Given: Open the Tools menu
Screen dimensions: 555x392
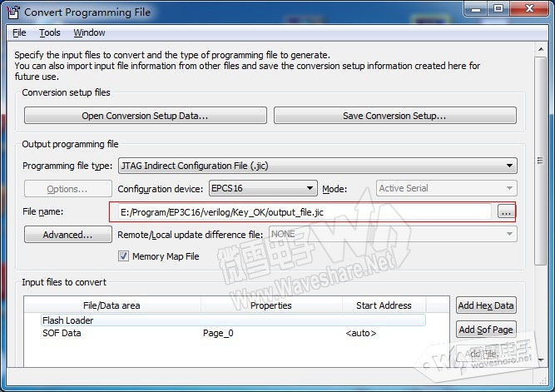Looking at the screenshot, I should (50, 33).
